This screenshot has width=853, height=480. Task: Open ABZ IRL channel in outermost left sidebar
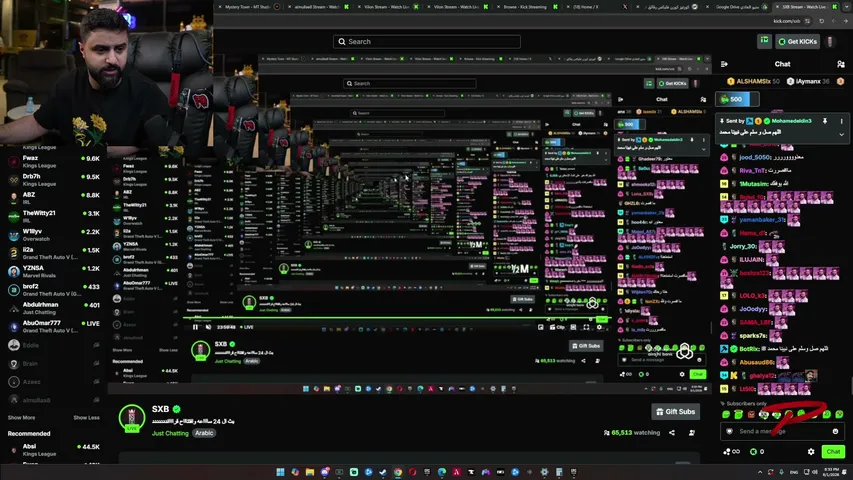53,198
